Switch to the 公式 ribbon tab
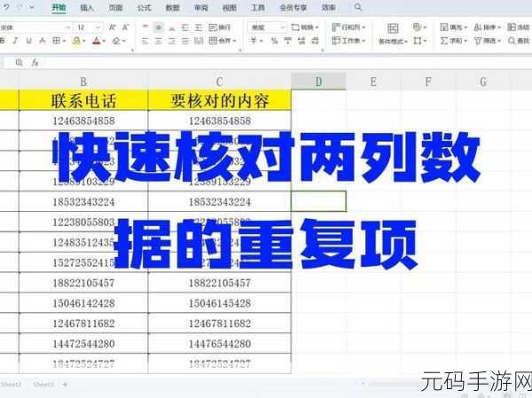This screenshot has width=532, height=398. (x=144, y=7)
